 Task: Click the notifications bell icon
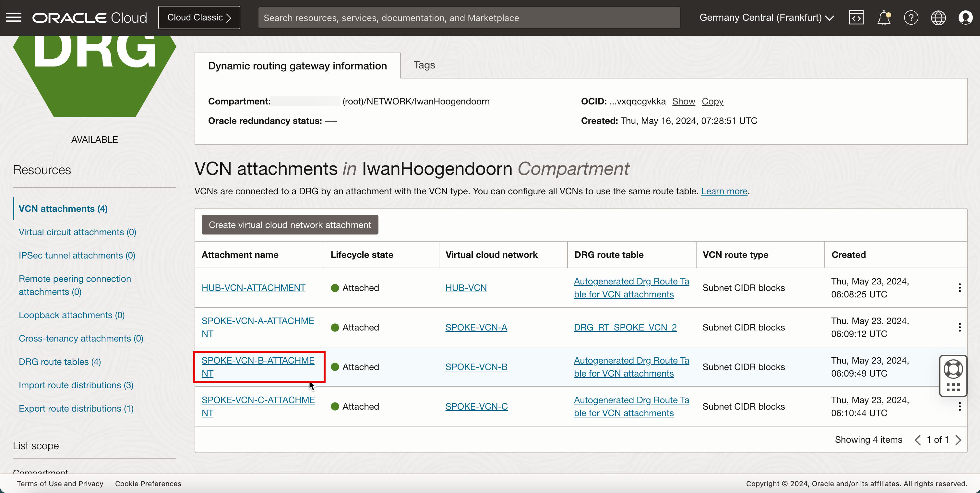click(884, 17)
